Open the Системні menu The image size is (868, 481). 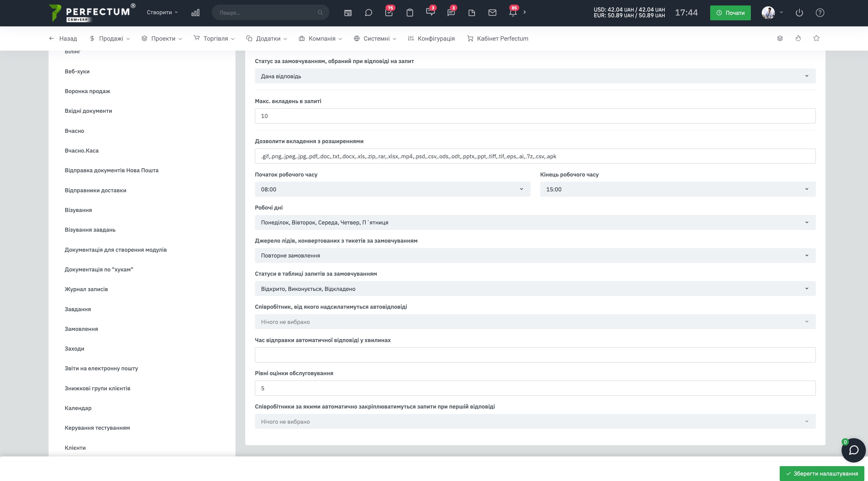coord(375,39)
